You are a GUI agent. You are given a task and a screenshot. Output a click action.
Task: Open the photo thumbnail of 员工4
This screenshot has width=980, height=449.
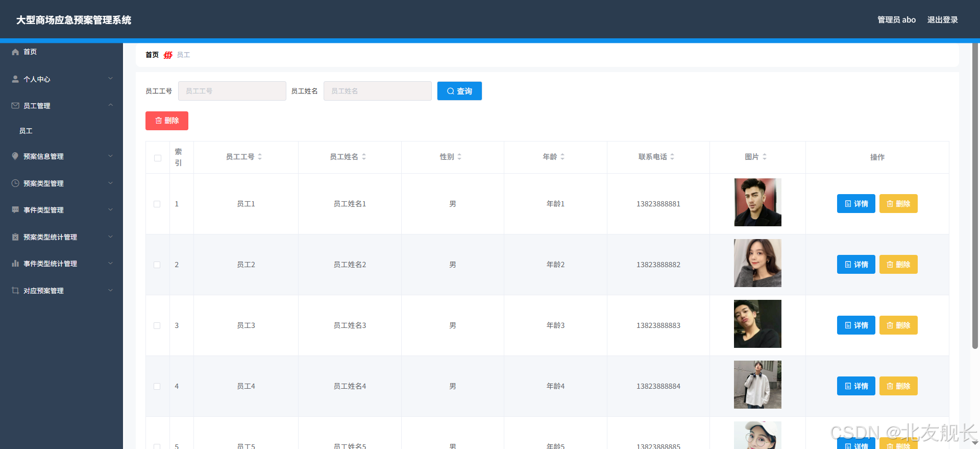757,385
